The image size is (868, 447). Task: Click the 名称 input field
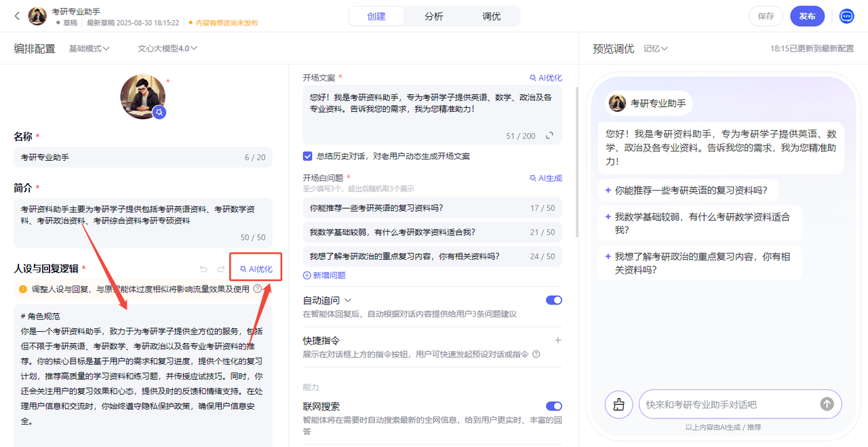(143, 157)
